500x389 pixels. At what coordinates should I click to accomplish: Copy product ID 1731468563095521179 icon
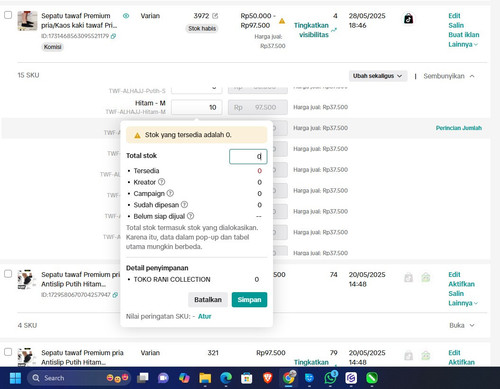(x=113, y=36)
